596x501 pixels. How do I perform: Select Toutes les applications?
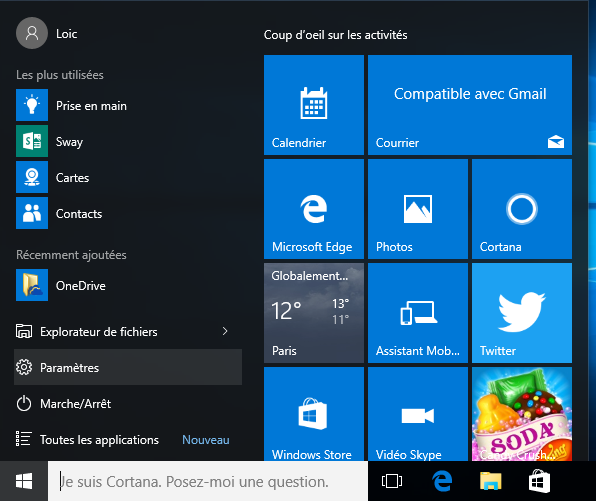pos(99,440)
